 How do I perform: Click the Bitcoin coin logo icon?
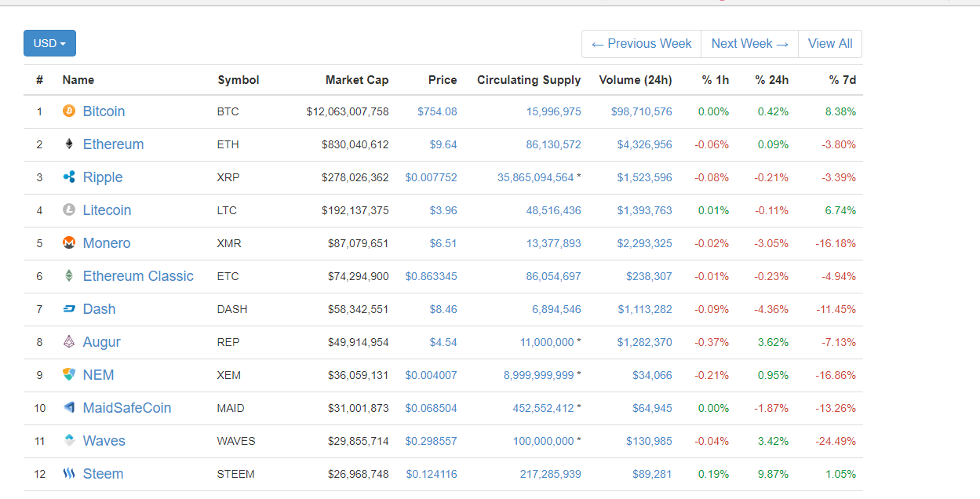69,111
